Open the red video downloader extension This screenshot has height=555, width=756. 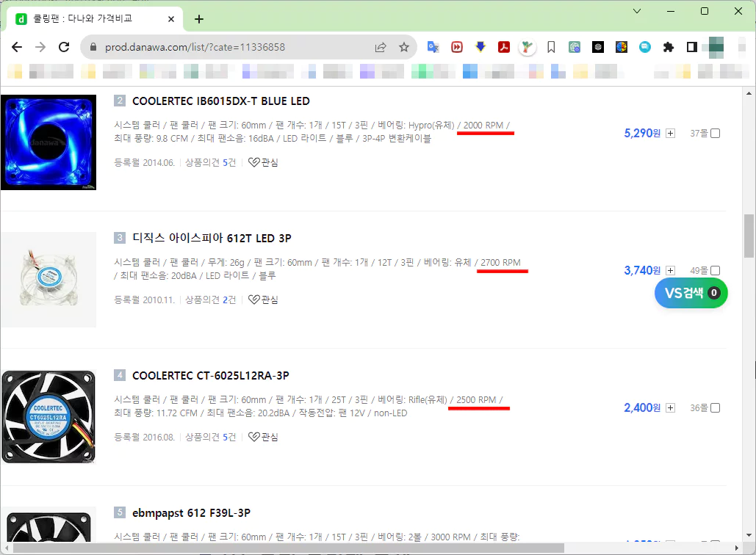coord(456,47)
